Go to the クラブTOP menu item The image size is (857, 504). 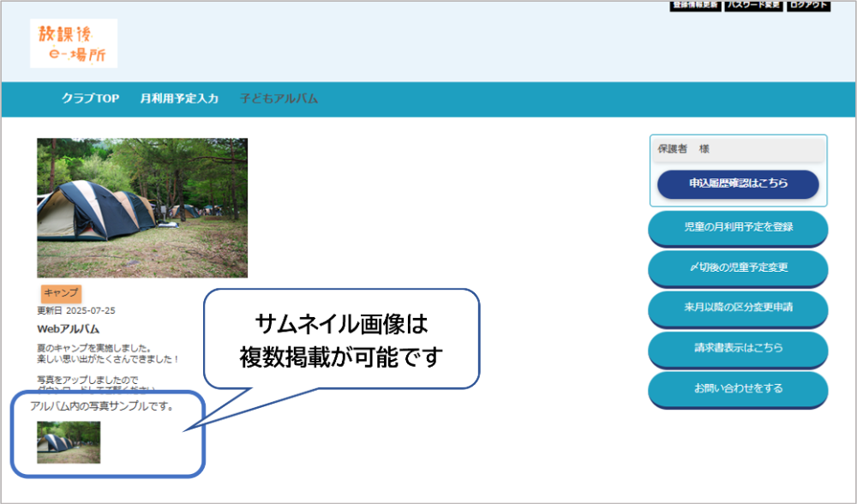pos(90,99)
